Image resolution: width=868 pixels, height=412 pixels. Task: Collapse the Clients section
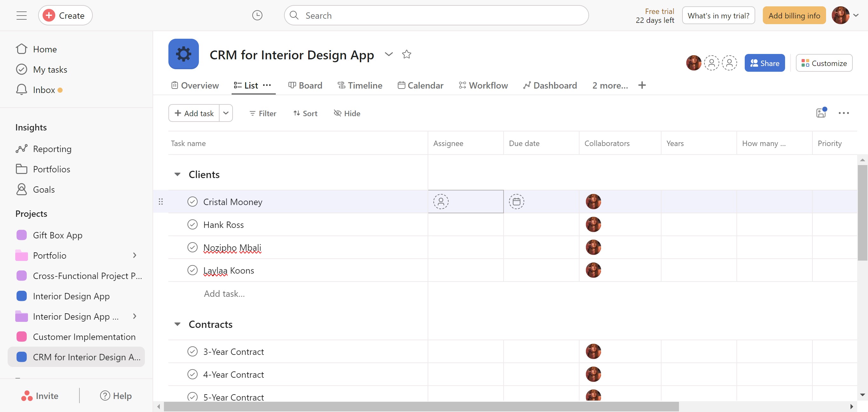(177, 174)
